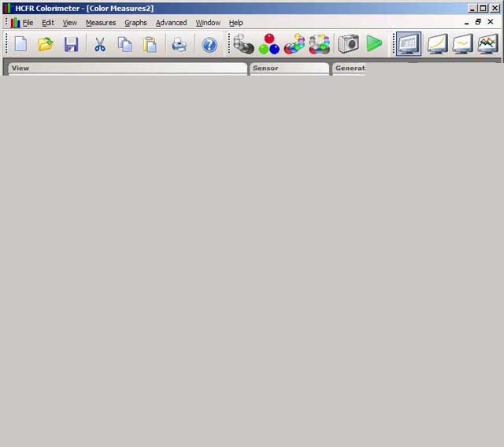Open the Advanced menu

(171, 23)
